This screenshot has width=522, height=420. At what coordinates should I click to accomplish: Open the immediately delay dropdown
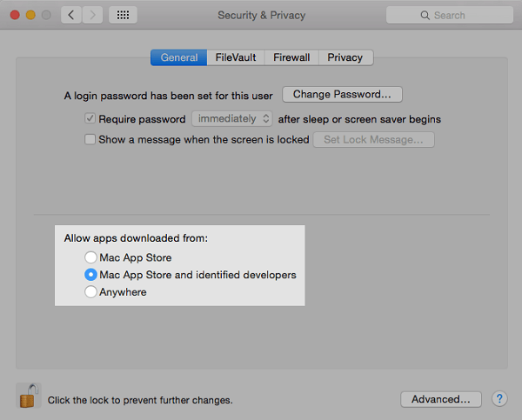point(232,119)
